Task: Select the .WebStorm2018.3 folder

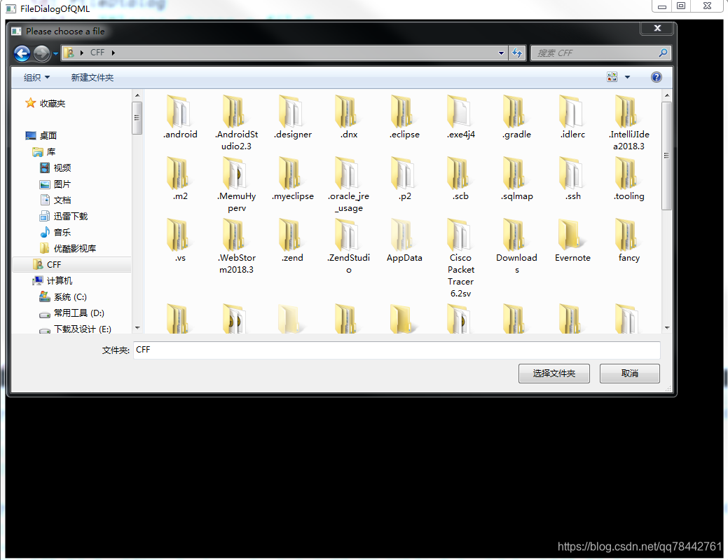Action: click(x=236, y=247)
